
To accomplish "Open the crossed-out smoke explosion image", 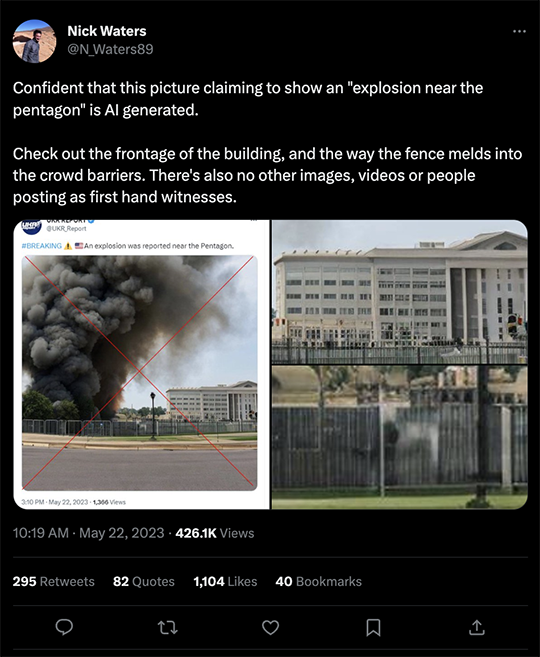I will [140, 373].
